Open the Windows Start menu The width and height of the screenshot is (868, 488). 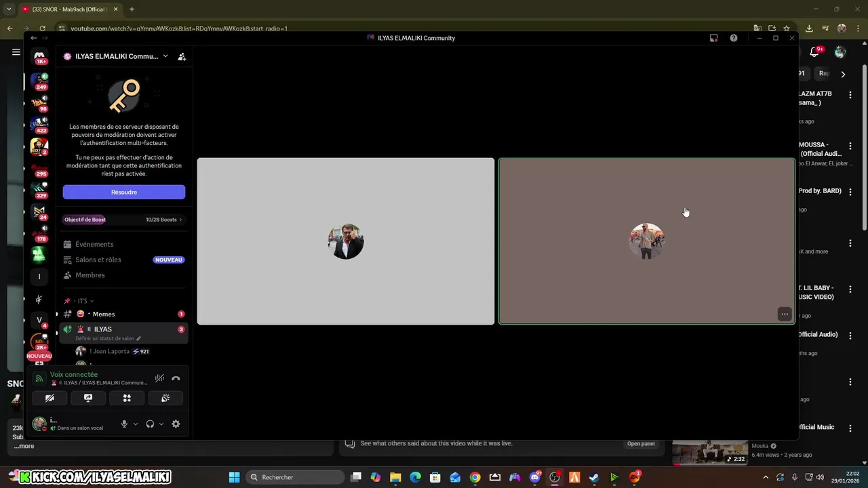[234, 477]
